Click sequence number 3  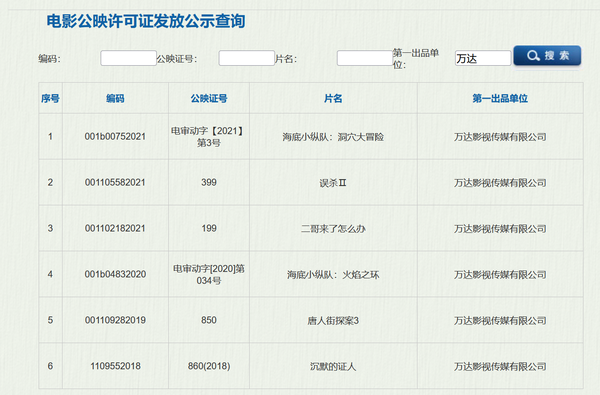pos(50,229)
